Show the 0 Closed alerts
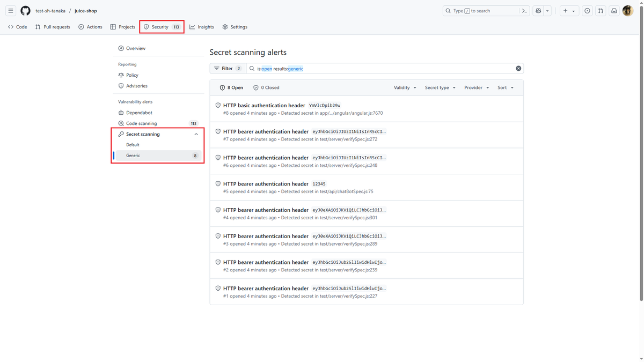The height and width of the screenshot is (362, 644). (266, 87)
